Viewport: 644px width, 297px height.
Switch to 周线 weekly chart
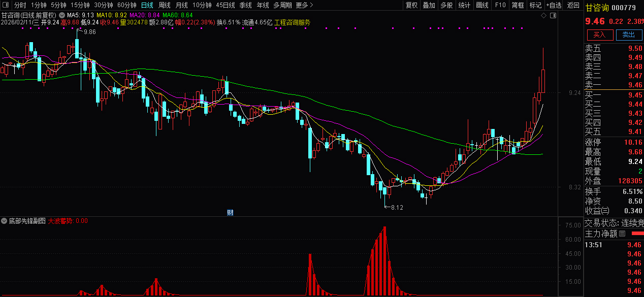tap(164, 5)
